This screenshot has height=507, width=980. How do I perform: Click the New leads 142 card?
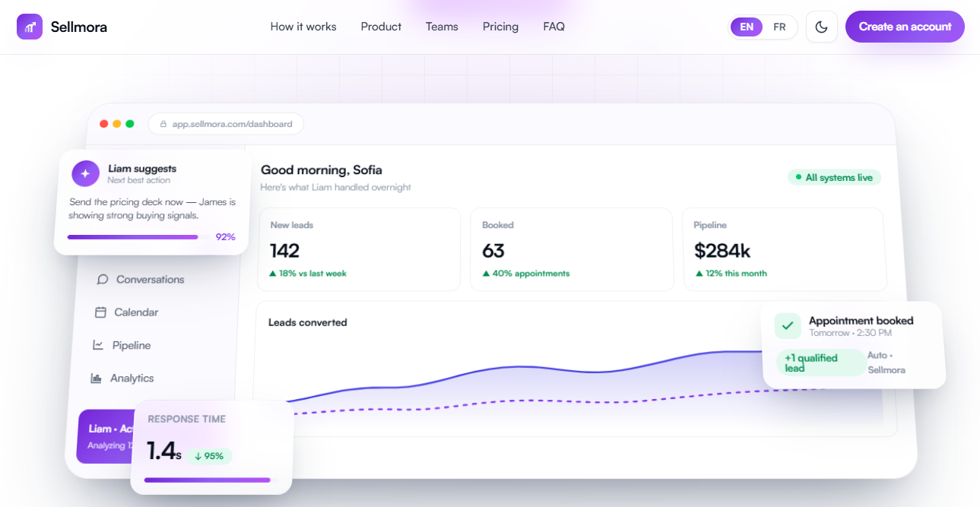(359, 249)
